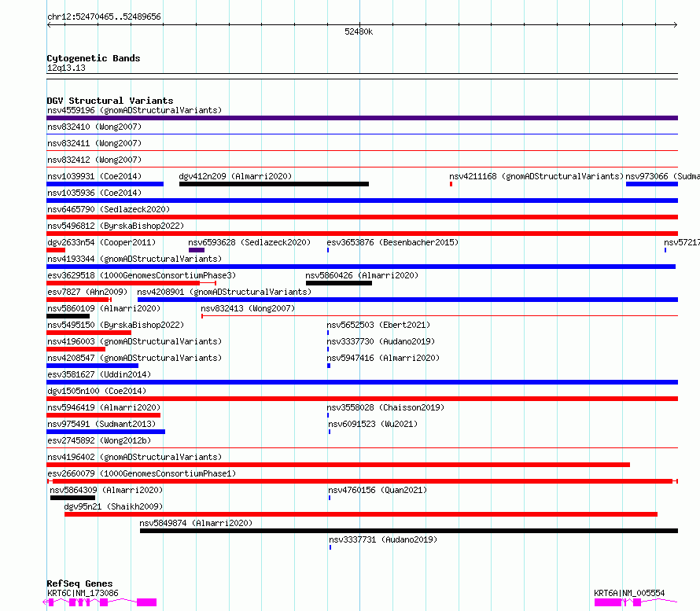The height and width of the screenshot is (611, 700).
Task: Click the esv3581627 (Uddin2014) label
Action: (99, 374)
